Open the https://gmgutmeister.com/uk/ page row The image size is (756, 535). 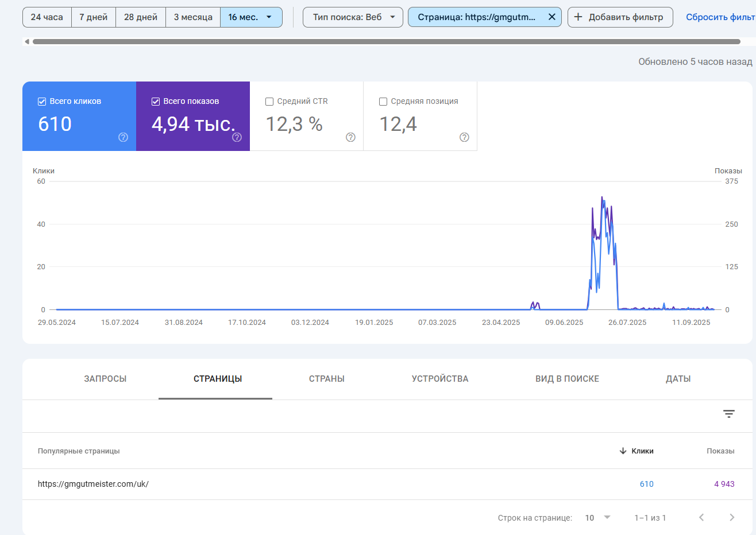387,484
